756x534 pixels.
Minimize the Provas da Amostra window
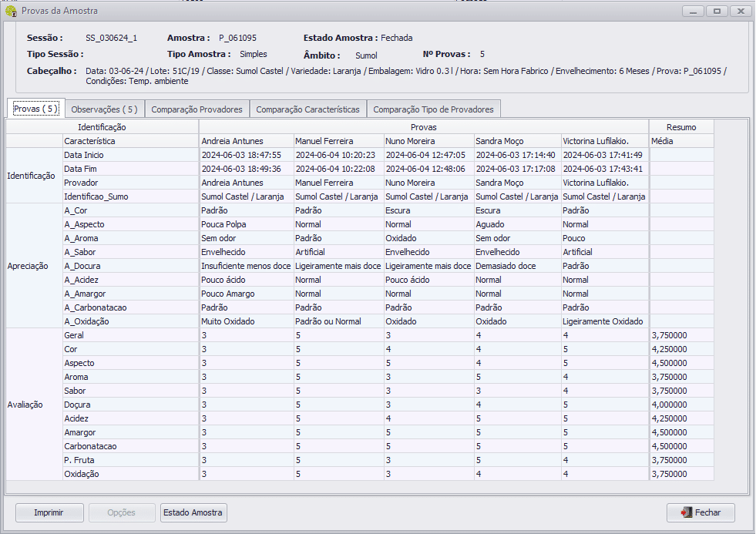tap(694, 12)
